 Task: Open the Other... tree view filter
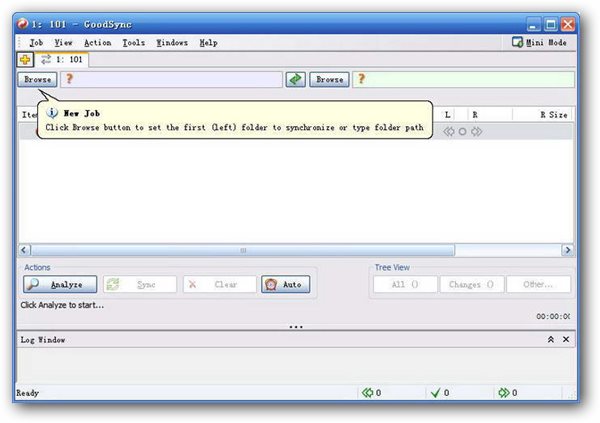pyautogui.click(x=538, y=284)
